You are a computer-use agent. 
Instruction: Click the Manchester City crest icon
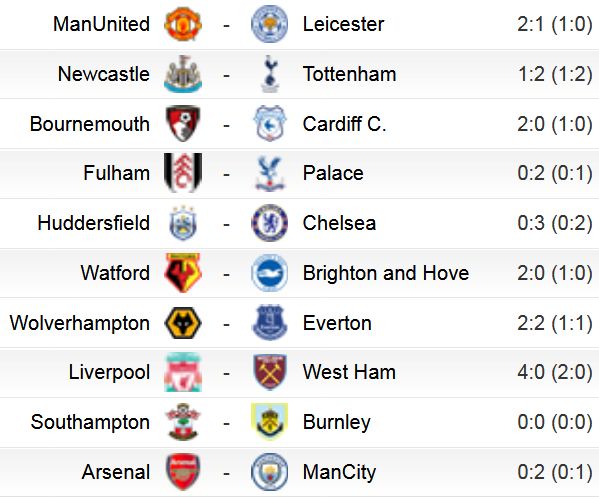pos(269,472)
